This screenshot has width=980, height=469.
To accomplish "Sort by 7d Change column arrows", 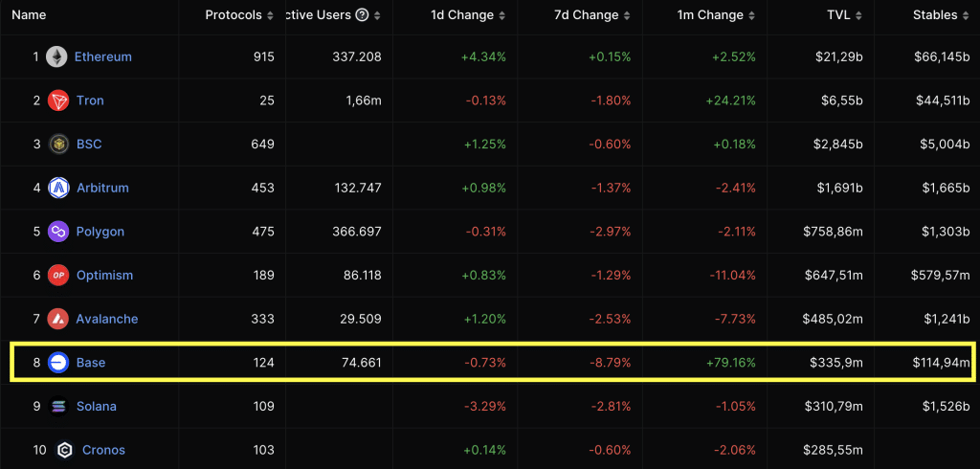I will click(628, 15).
